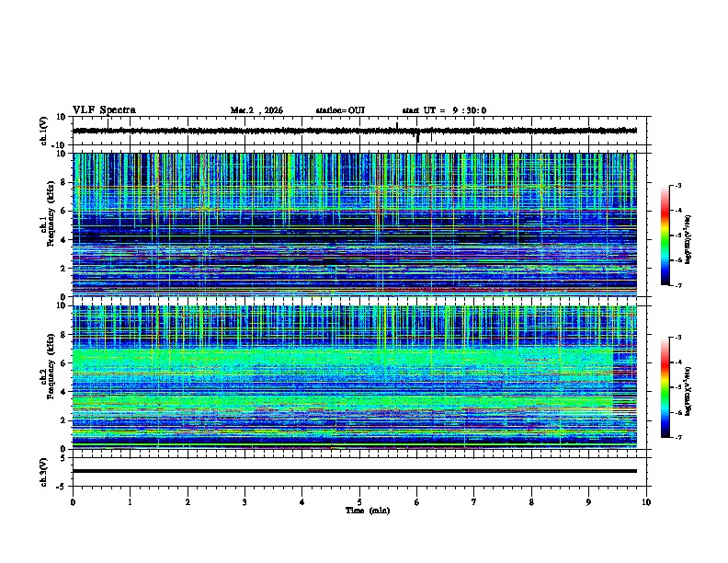
Task: Click the "5" minute time tick label
Action: (x=359, y=502)
